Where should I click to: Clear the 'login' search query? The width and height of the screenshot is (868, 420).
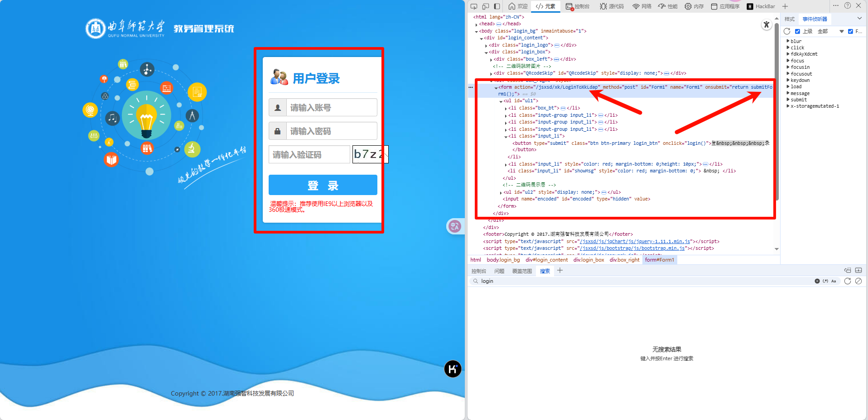816,281
